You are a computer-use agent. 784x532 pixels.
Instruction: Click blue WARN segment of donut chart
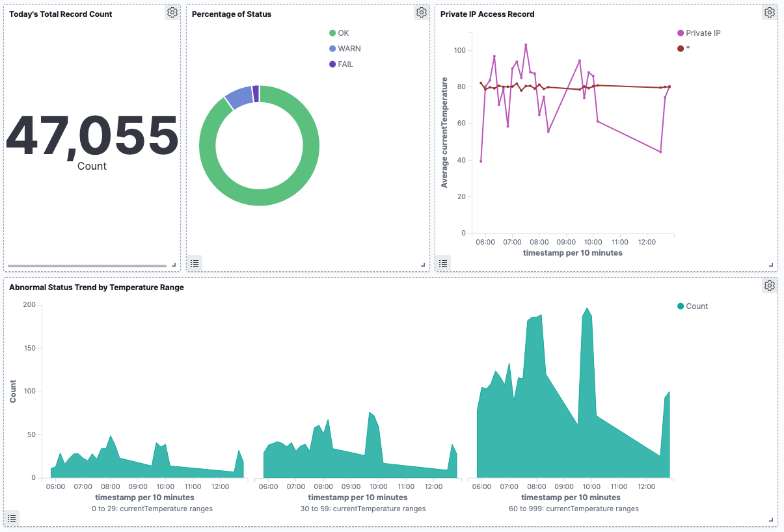pyautogui.click(x=239, y=97)
